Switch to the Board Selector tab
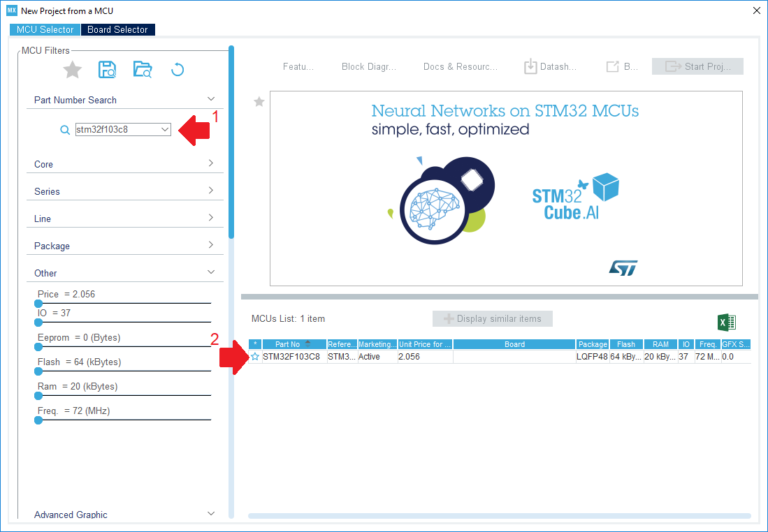Screen dimensions: 768x532 [117, 30]
